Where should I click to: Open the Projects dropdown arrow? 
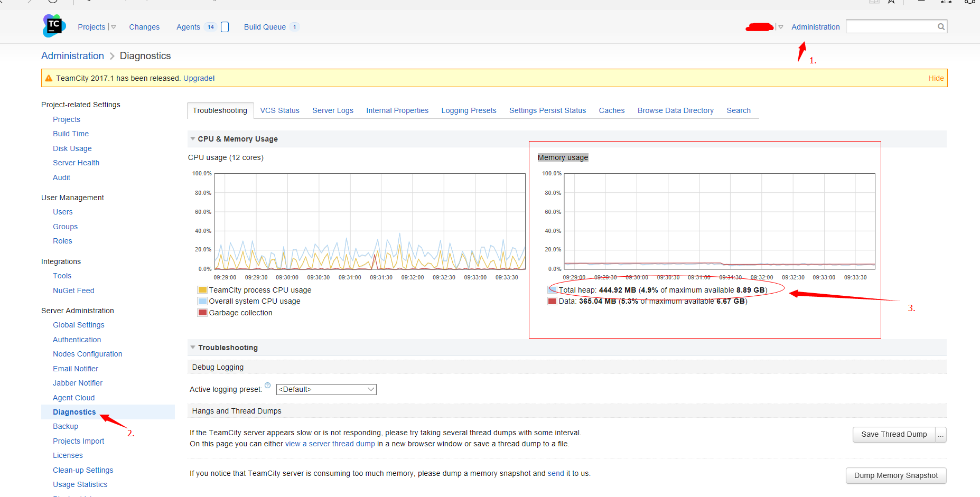(113, 27)
